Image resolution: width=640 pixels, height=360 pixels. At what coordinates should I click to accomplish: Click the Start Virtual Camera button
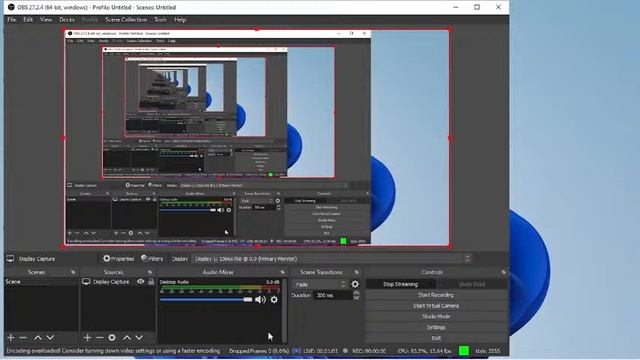tap(436, 306)
